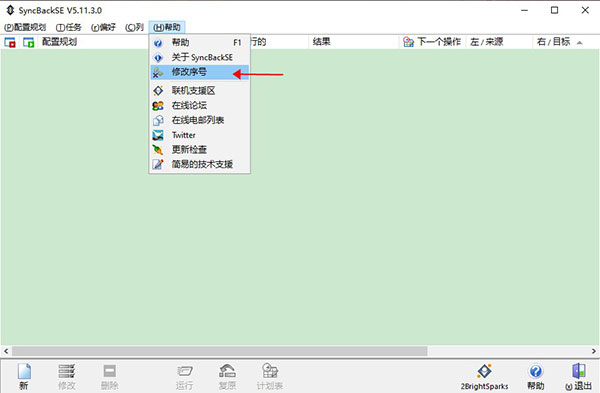
Task: Sort by 配置规划 column header
Action: [x=59, y=42]
